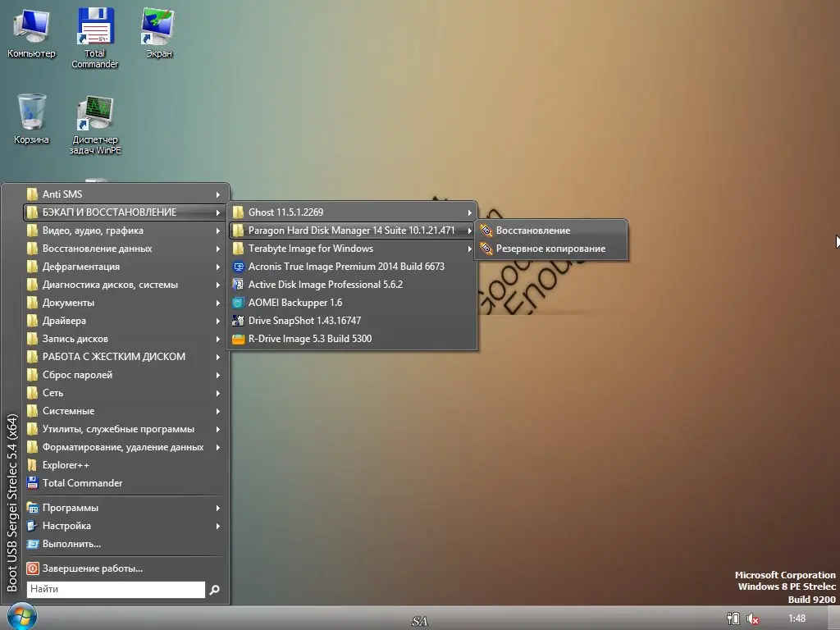Click the R-Drive Image program icon

239,339
